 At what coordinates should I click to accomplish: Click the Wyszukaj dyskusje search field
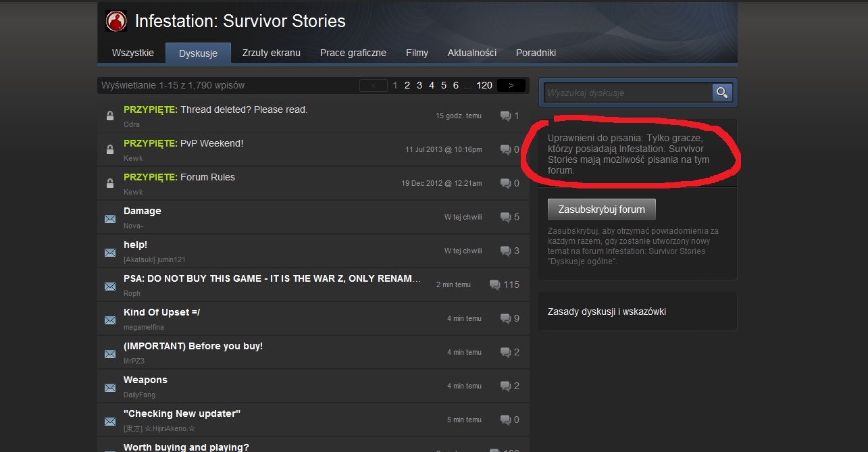coord(628,93)
